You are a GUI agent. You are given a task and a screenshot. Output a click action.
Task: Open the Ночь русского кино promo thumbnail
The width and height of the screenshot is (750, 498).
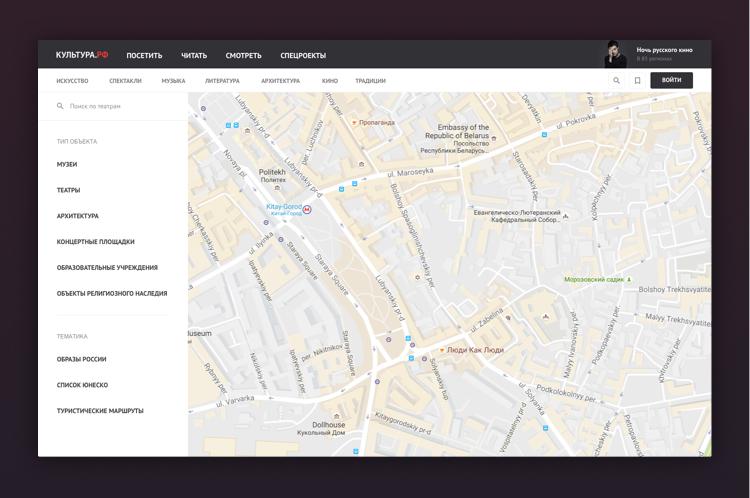tap(615, 54)
